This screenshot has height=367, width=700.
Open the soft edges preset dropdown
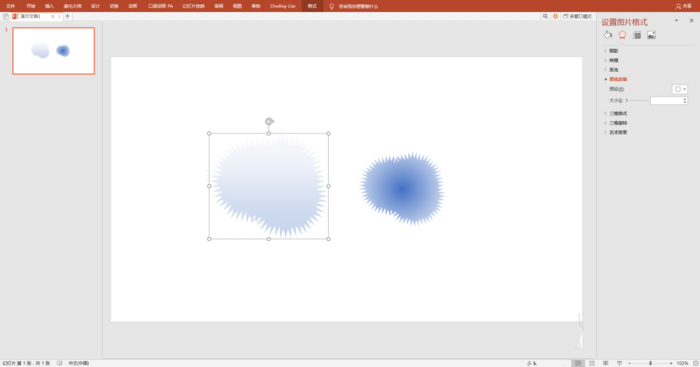coord(680,89)
